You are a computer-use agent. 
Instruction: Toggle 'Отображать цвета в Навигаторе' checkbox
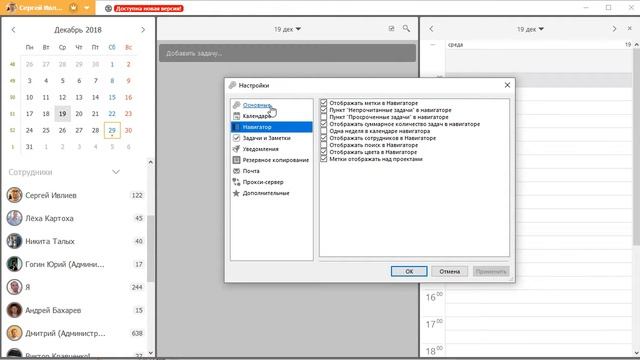click(324, 152)
